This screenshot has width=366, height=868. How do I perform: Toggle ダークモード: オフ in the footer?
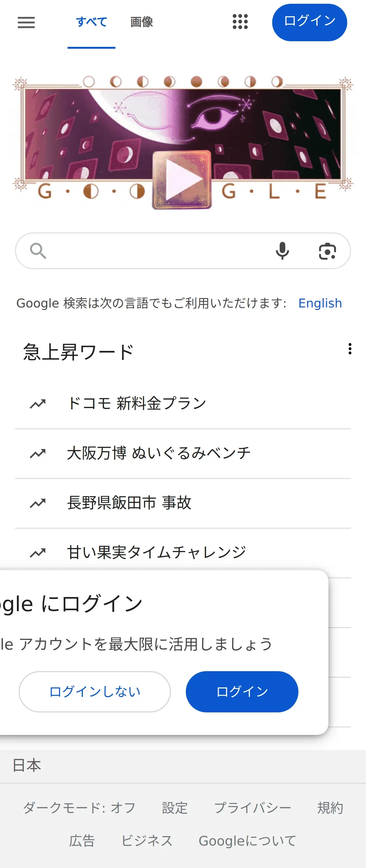[79, 808]
